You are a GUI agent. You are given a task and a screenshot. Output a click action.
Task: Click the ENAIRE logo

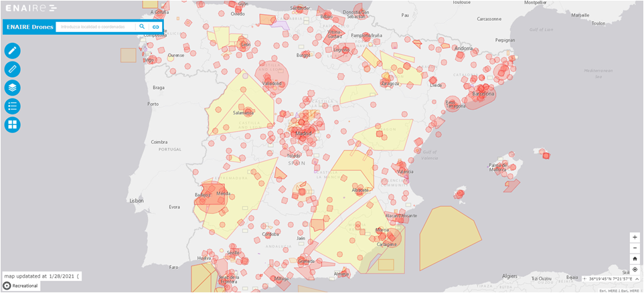31,8
